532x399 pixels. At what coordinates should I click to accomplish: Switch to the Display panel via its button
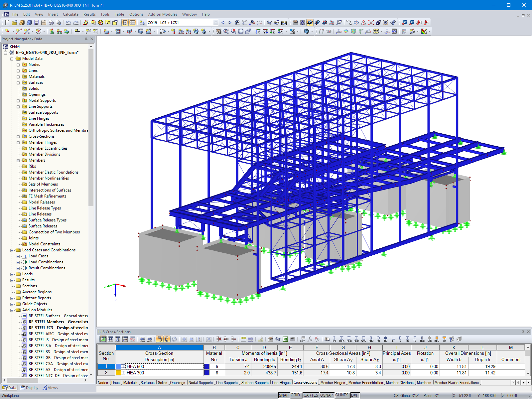(29, 387)
